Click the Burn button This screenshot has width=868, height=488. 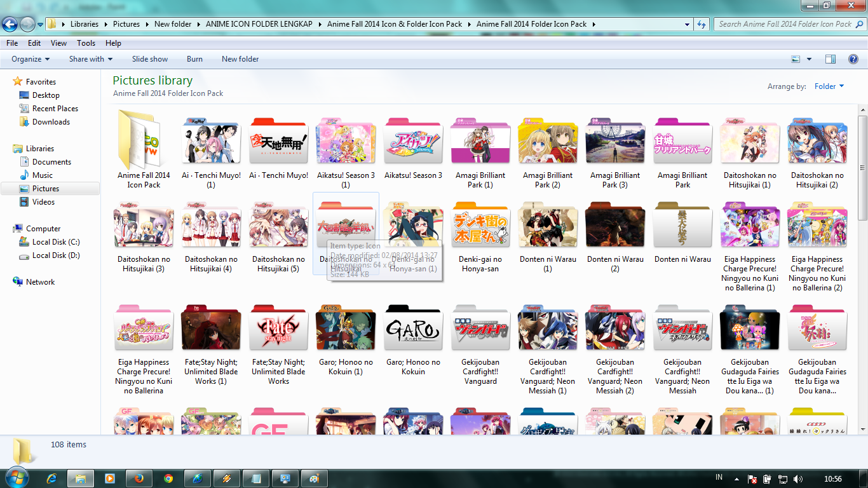pyautogui.click(x=194, y=59)
